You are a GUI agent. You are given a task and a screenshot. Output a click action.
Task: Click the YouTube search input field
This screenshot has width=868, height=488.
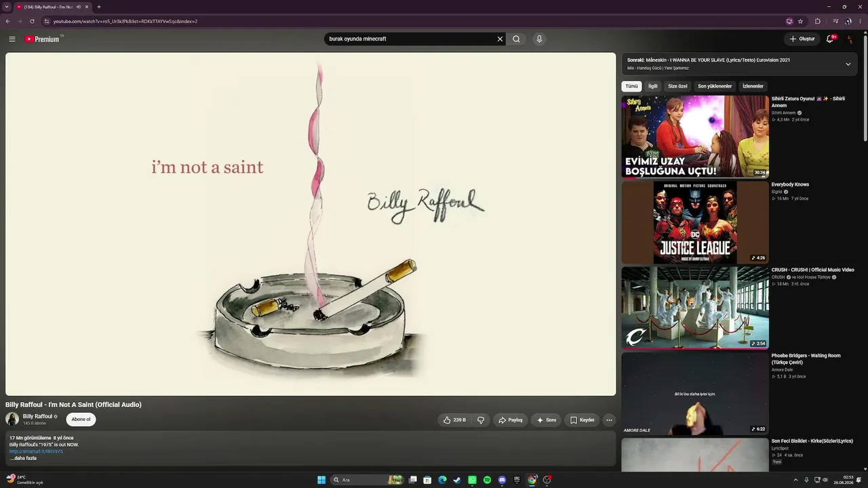(410, 39)
